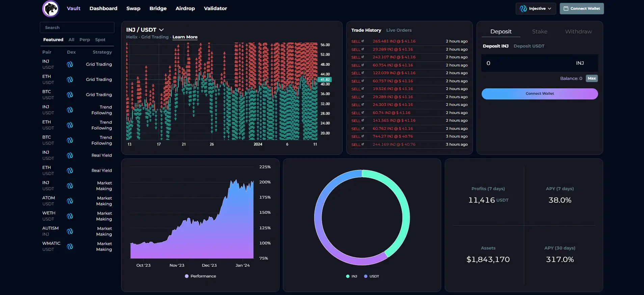Click the Injective icon in INJ/USDT Grid Trading row
The height and width of the screenshot is (295, 644).
(70, 64)
